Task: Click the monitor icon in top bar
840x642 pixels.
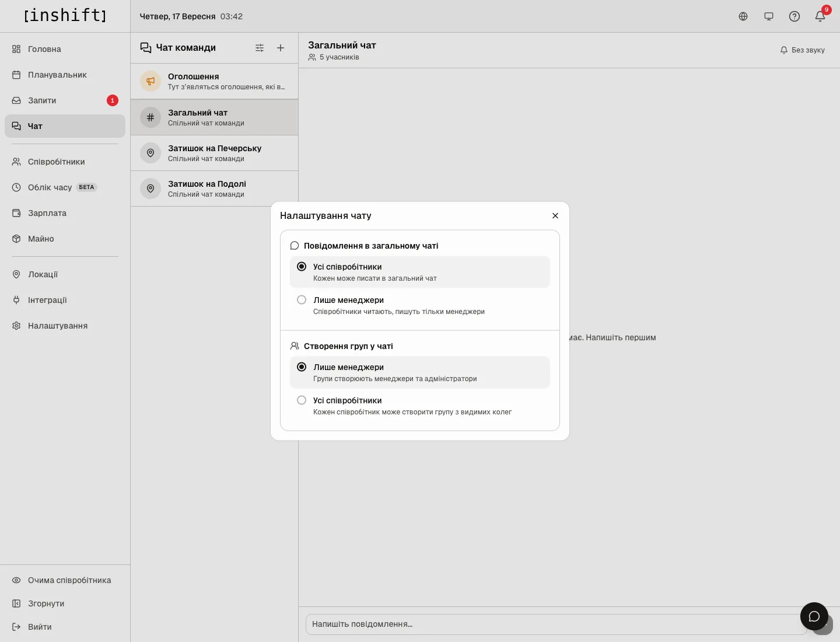Action: coord(769,16)
